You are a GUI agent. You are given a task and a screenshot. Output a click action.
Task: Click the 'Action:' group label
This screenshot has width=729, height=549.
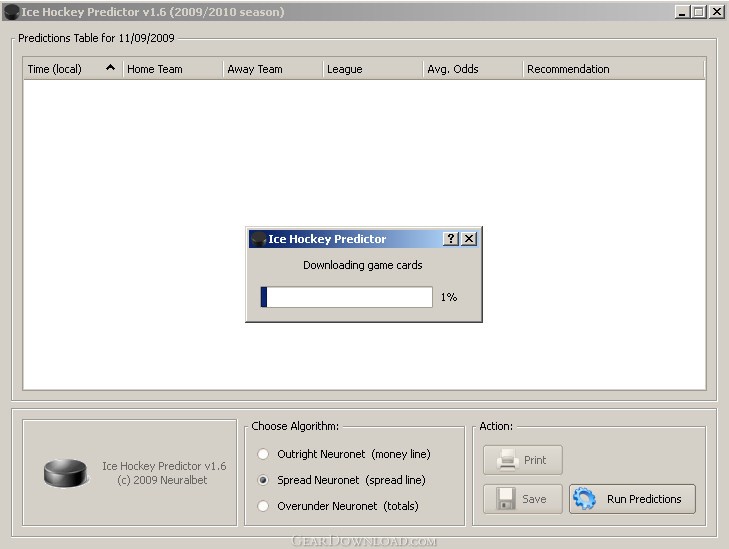point(496,426)
